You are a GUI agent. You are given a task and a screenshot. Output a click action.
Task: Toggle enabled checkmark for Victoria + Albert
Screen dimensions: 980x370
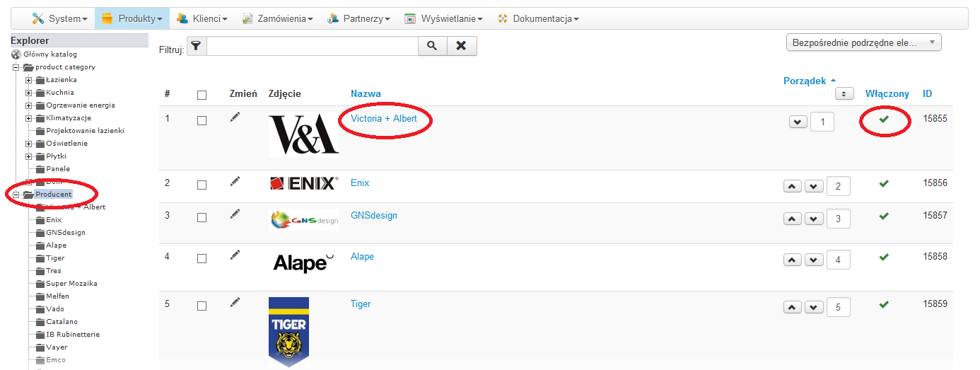coord(884,119)
